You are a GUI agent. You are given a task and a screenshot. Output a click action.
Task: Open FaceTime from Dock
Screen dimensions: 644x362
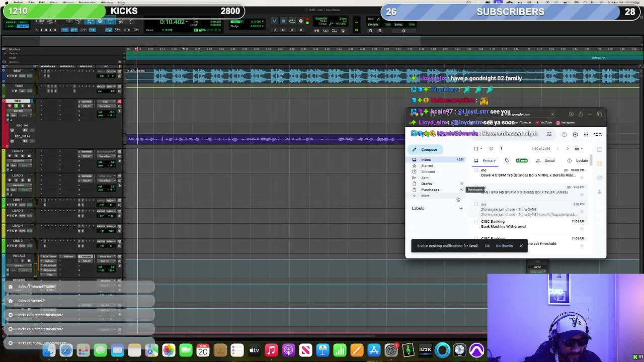(x=186, y=350)
